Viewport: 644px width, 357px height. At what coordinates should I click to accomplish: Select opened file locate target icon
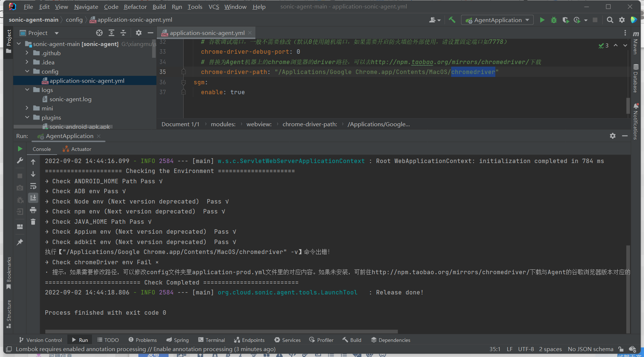coord(99,33)
